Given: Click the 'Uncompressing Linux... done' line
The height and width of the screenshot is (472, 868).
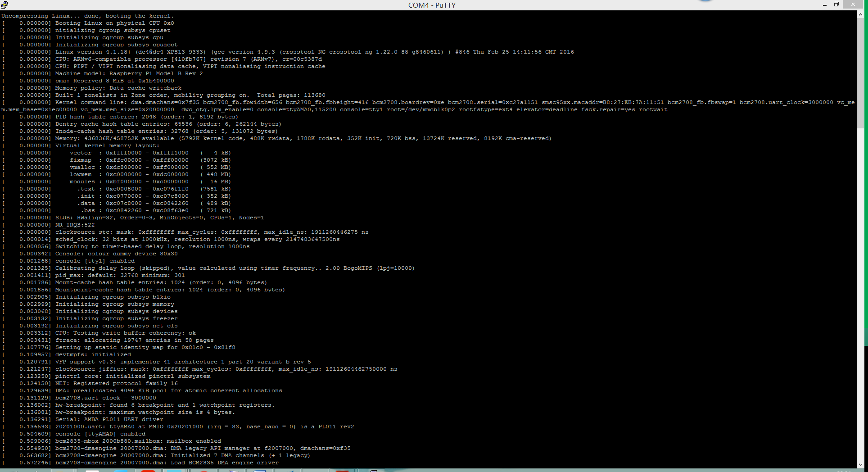Looking at the screenshot, I should tap(87, 16).
